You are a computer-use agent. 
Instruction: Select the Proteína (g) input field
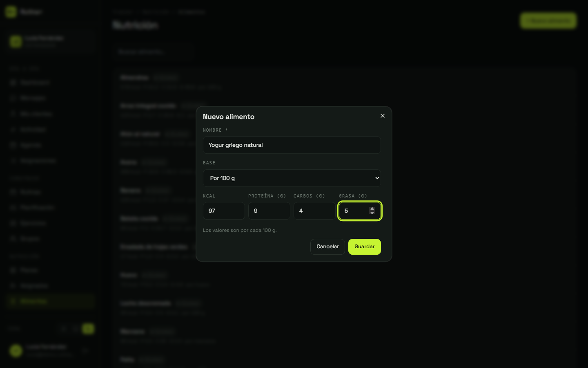point(269,211)
